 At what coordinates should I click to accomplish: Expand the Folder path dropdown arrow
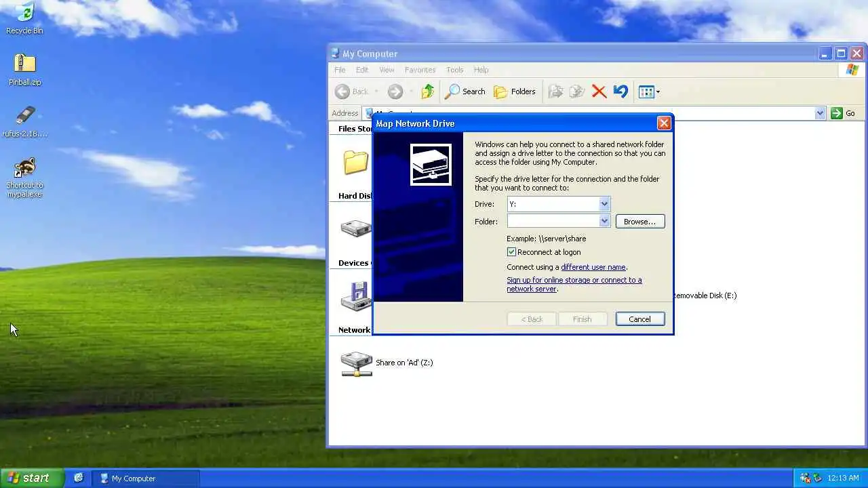click(604, 221)
